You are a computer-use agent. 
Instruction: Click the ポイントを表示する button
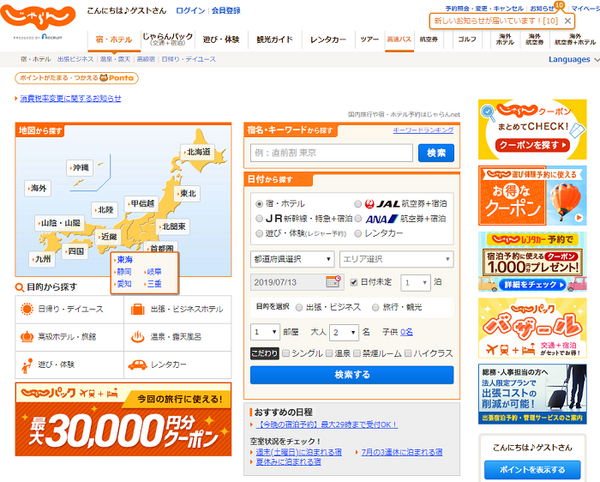tap(532, 470)
